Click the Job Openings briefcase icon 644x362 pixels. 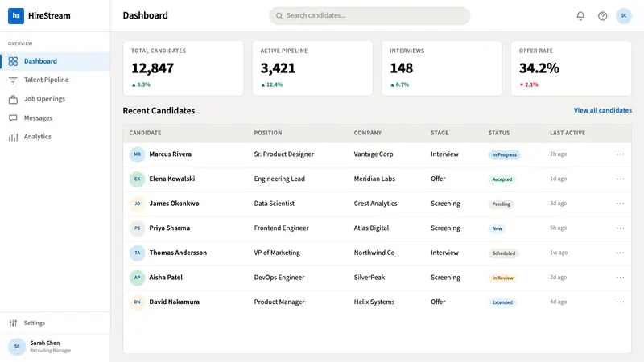[x=13, y=99]
